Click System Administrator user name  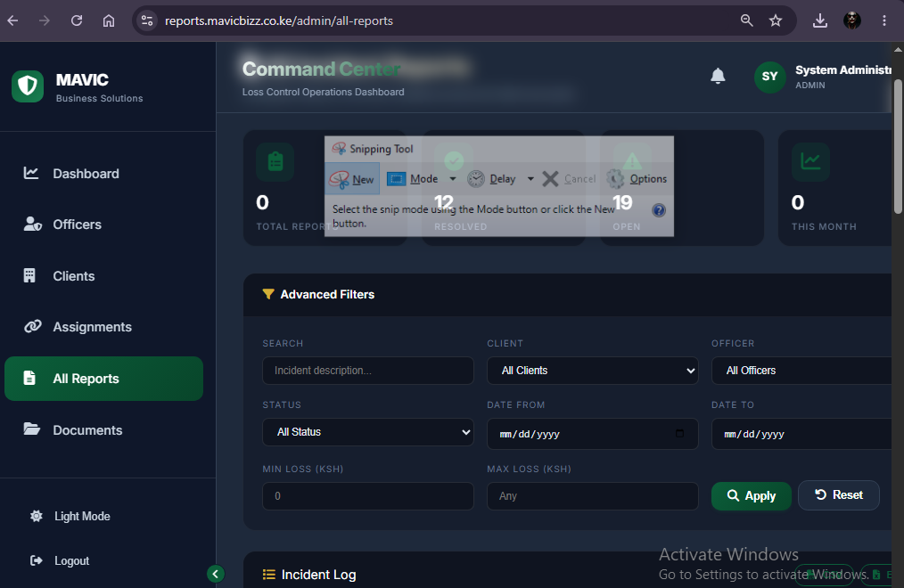pyautogui.click(x=842, y=69)
